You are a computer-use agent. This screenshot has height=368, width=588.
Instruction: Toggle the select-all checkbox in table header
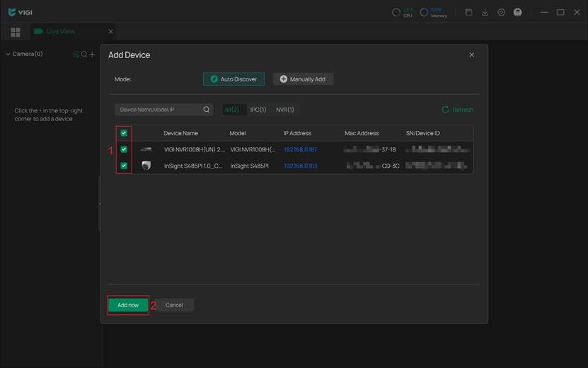(x=124, y=133)
